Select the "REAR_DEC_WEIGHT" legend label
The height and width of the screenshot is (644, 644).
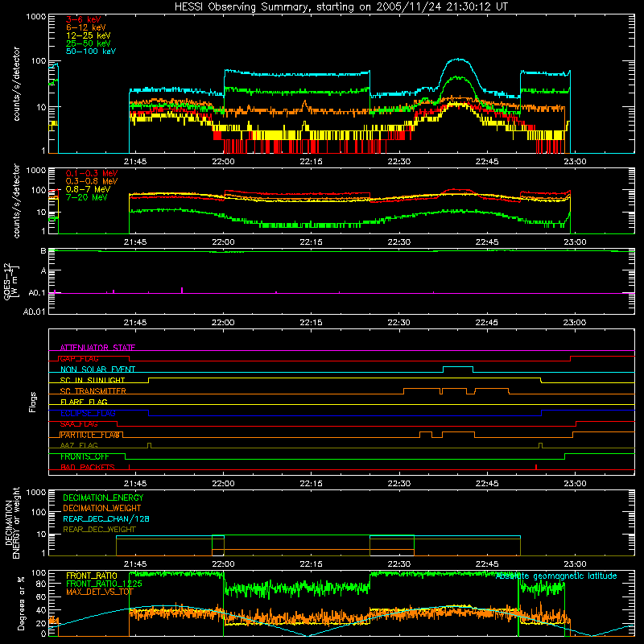point(99,530)
